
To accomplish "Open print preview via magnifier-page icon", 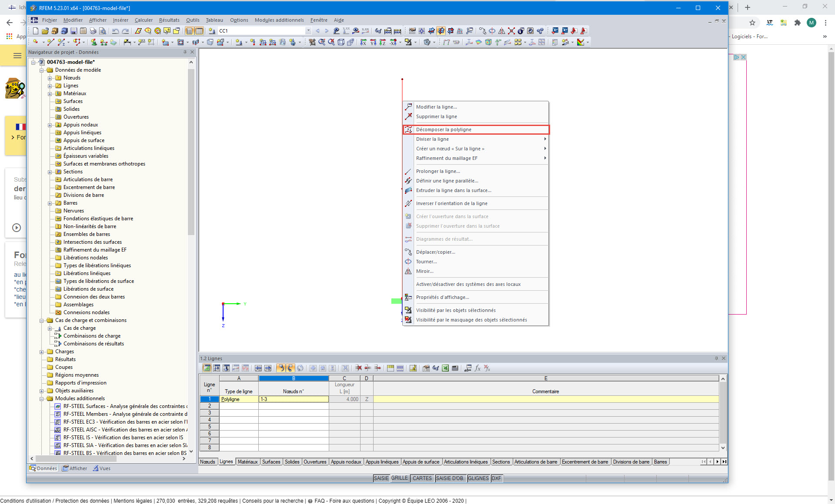I will [103, 31].
